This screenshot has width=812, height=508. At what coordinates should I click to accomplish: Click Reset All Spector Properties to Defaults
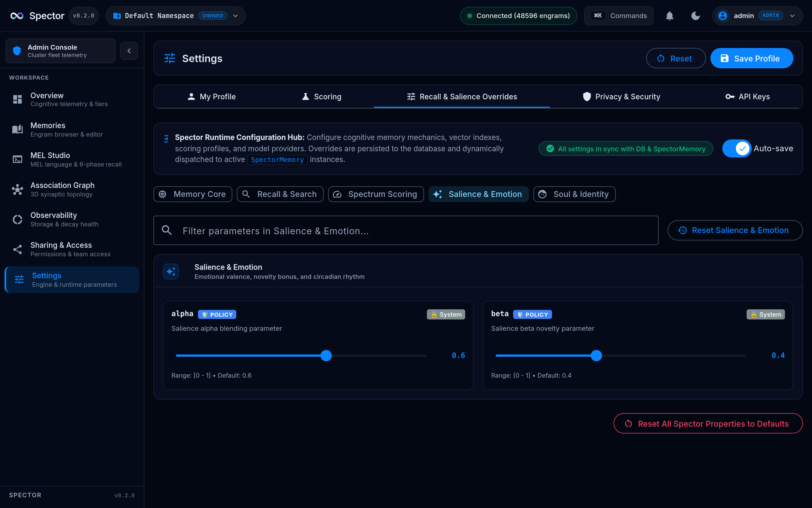click(x=708, y=423)
